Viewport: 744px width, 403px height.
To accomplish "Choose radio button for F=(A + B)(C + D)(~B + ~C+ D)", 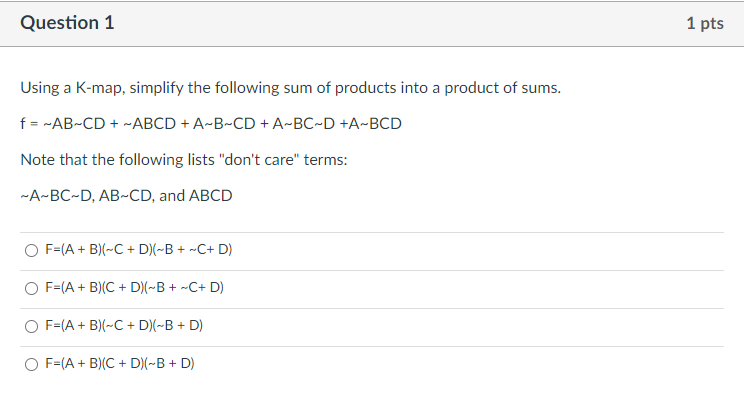I will (x=33, y=288).
